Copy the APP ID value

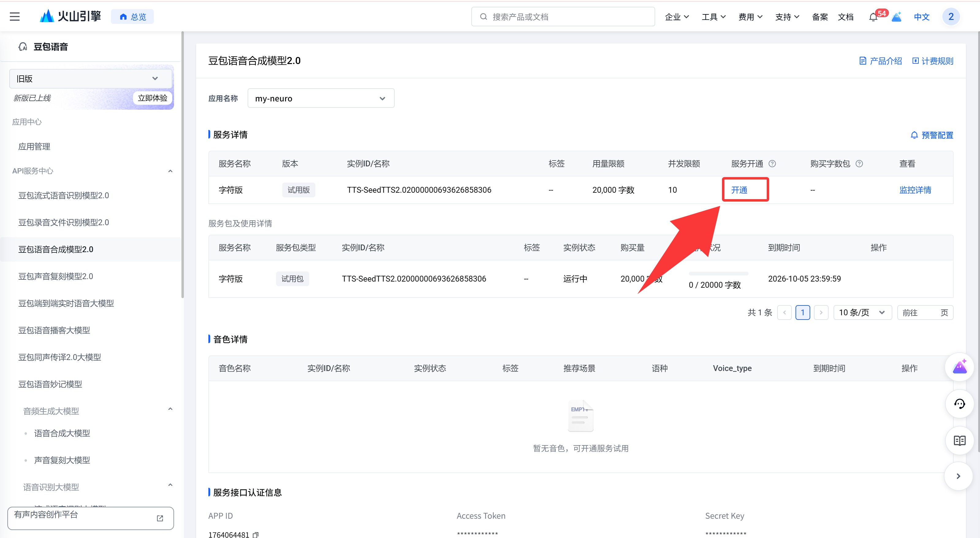pos(256,535)
